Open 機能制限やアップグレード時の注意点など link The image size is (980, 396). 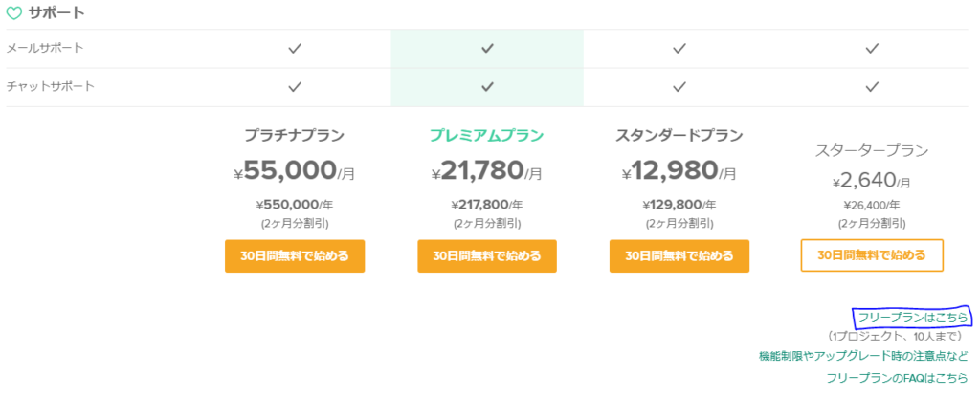(x=863, y=357)
